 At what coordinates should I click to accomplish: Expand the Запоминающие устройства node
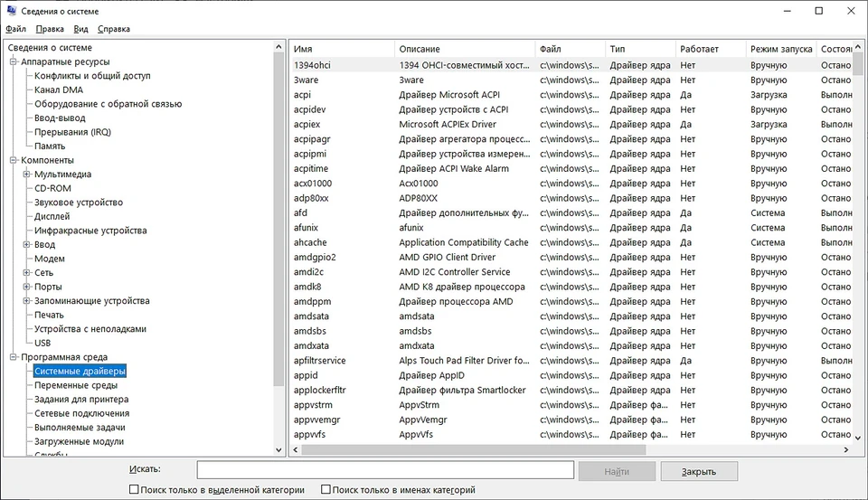click(27, 301)
